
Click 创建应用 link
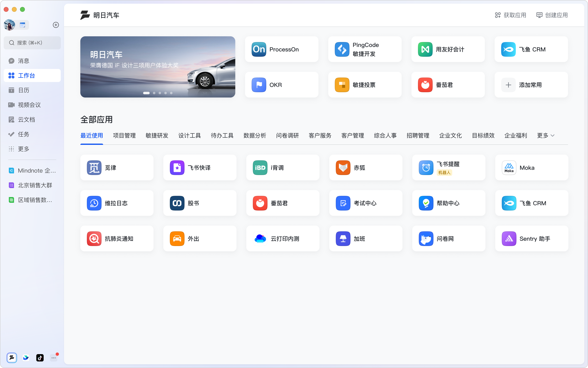coord(552,15)
